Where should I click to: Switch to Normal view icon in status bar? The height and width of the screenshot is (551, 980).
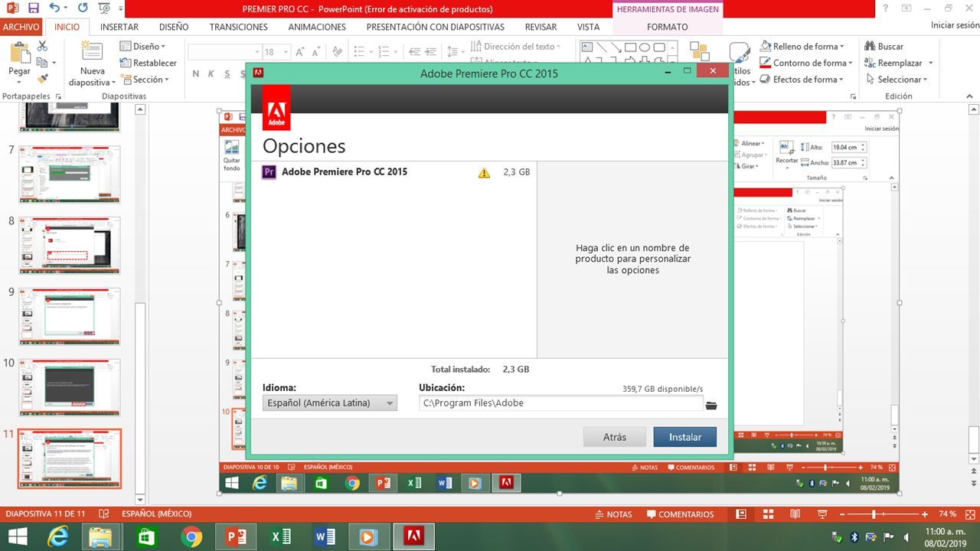coord(740,514)
